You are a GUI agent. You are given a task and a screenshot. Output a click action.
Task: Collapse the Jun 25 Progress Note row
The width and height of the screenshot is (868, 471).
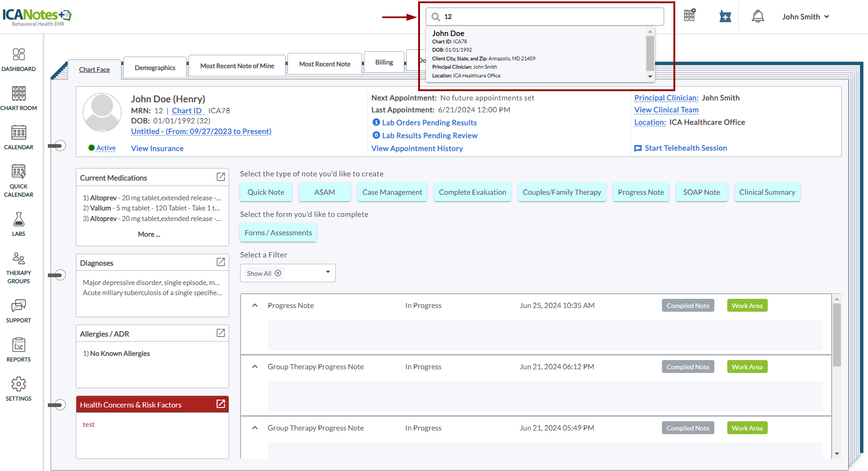255,306
